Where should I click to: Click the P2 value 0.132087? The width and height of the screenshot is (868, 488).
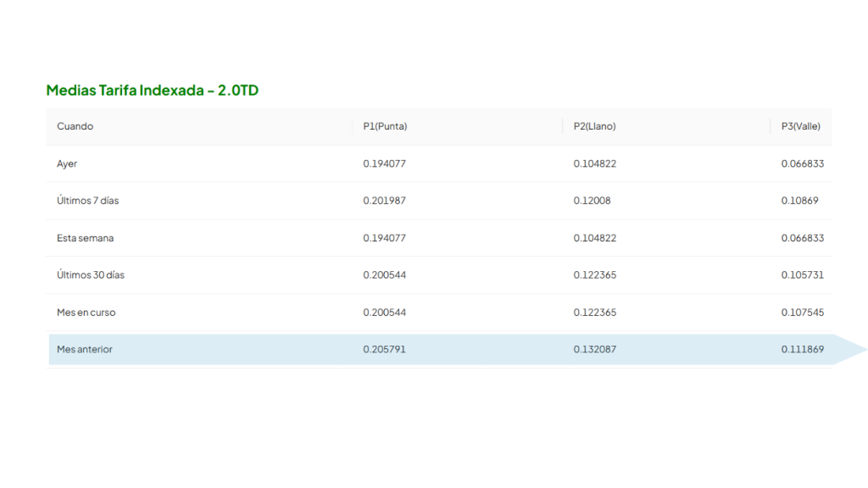(594, 349)
